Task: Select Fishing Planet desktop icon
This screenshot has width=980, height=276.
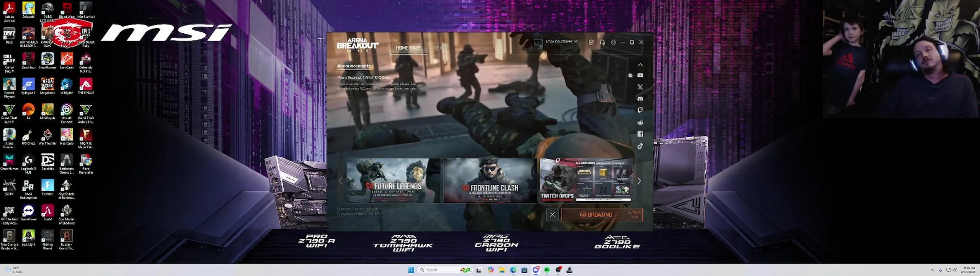Action: 47,240
